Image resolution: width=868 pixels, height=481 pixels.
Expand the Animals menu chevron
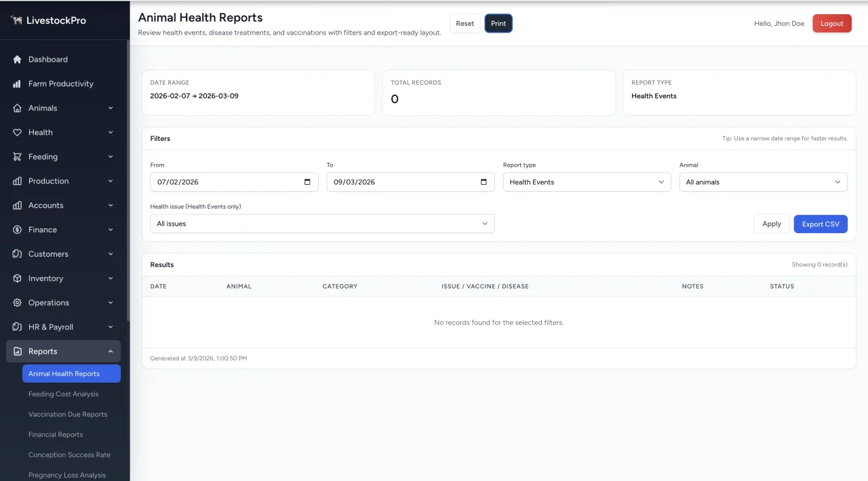click(x=111, y=108)
